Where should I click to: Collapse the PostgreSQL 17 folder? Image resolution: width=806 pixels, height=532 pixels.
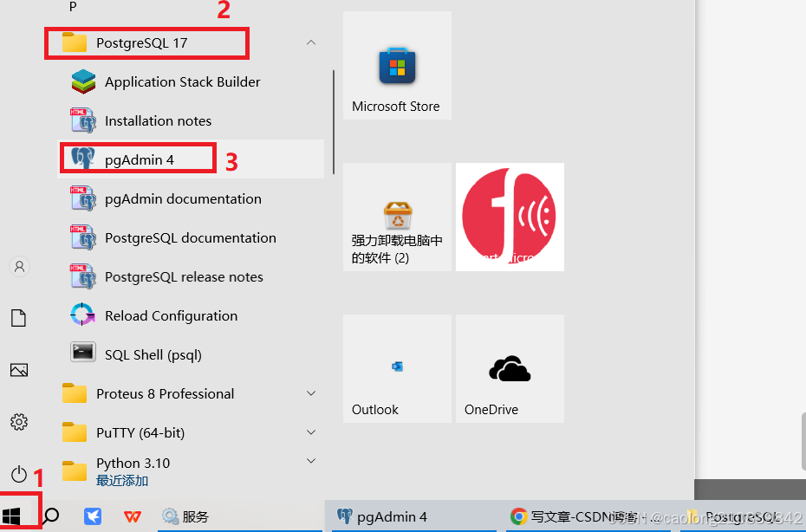tap(311, 42)
